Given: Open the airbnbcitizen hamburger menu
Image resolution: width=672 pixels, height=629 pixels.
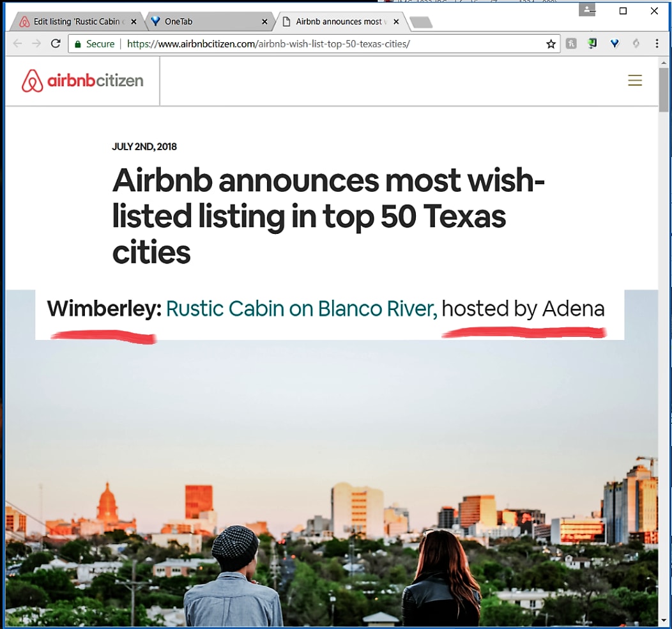Looking at the screenshot, I should point(635,80).
